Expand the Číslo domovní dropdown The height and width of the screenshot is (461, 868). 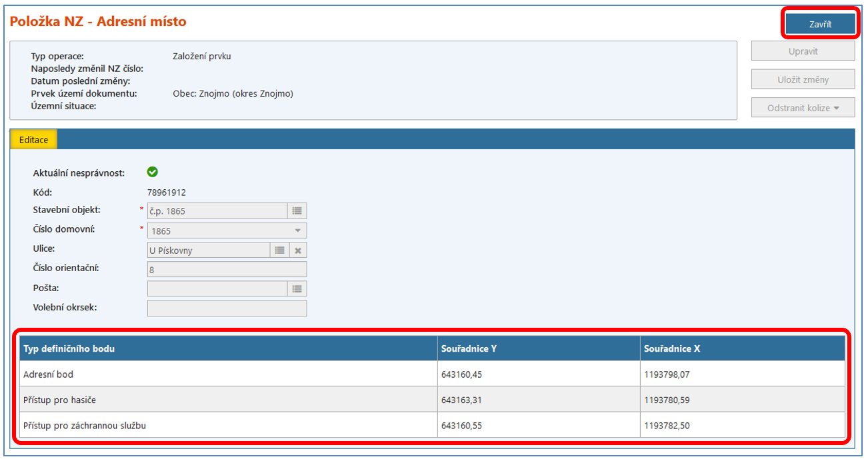(297, 231)
